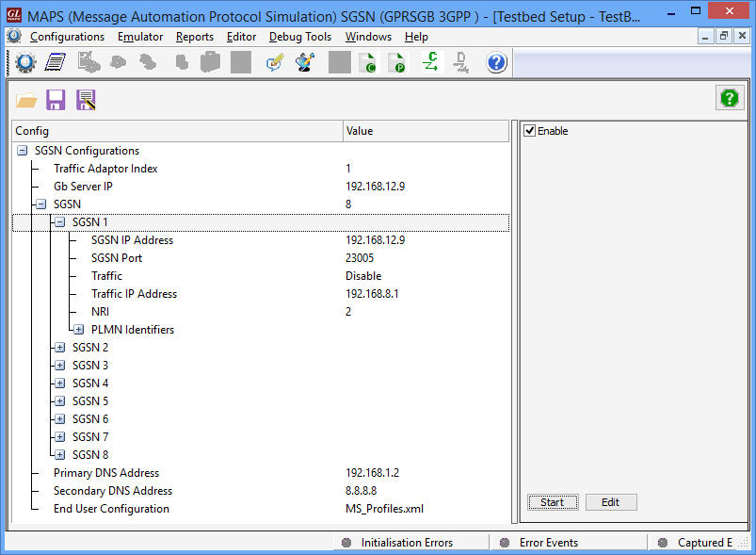Viewport: 756px width, 555px height.
Task: Click the greyed clipboard toolbar icon
Action: pos(182,63)
